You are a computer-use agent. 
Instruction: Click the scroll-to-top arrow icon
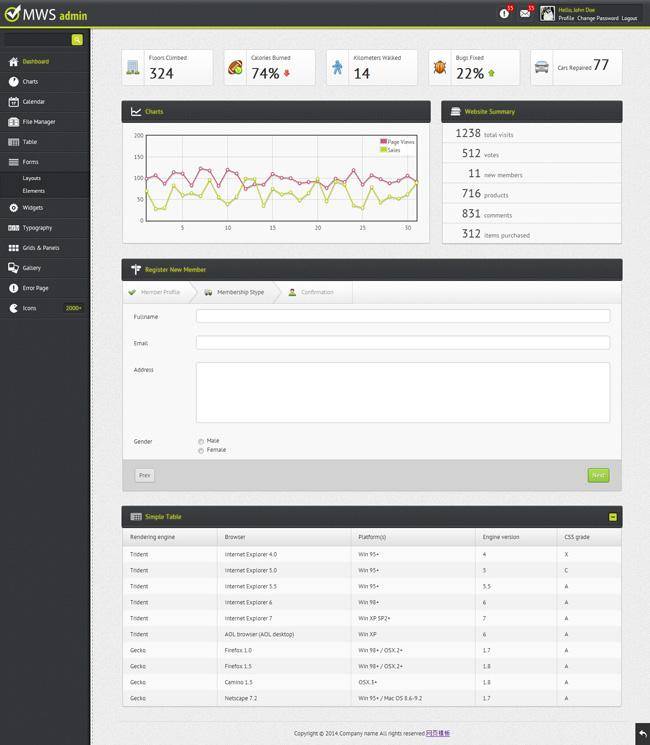(x=641, y=735)
